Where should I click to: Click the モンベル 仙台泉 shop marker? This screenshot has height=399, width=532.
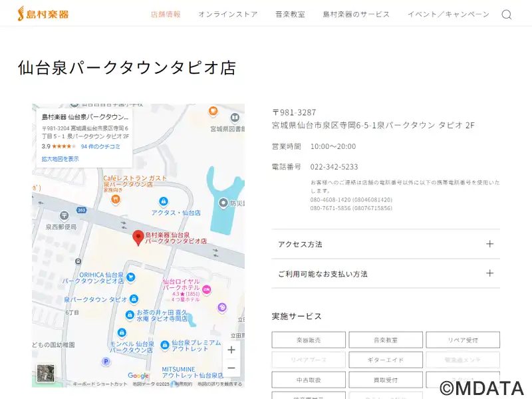(122, 332)
